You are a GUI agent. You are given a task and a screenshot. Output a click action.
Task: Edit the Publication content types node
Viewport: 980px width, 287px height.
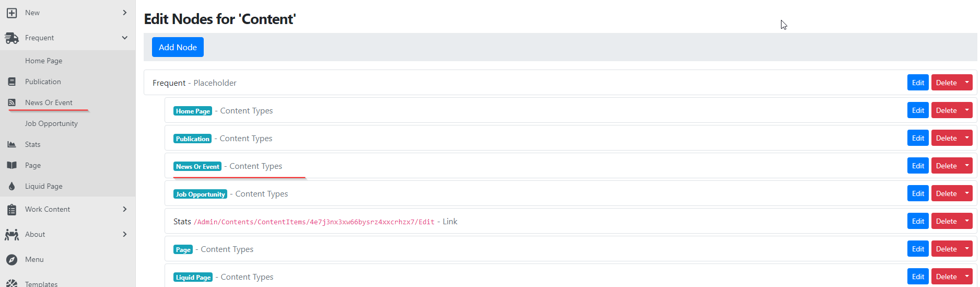918,138
